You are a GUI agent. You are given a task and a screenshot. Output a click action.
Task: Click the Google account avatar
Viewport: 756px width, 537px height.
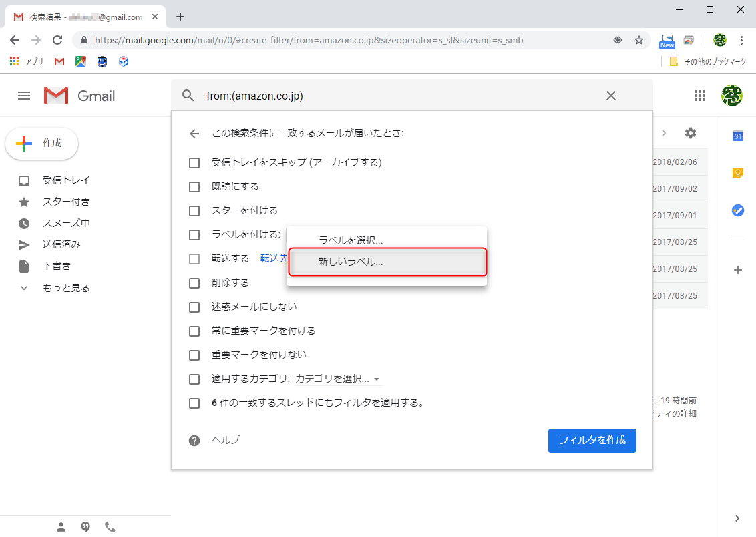(732, 96)
